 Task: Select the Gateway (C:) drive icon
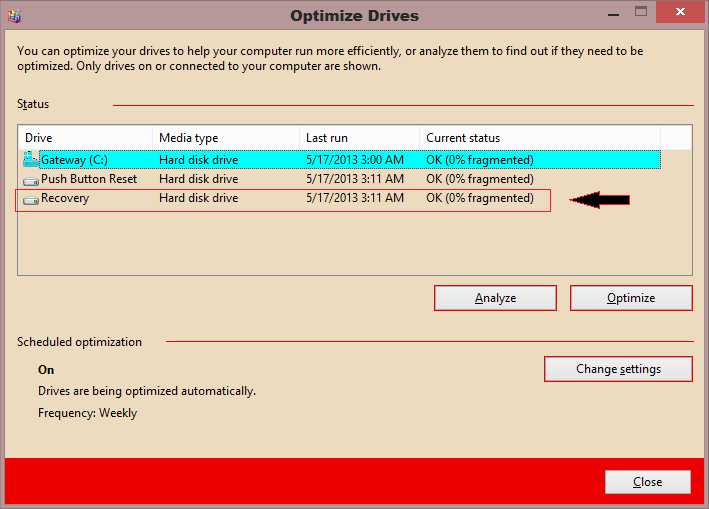point(30,159)
